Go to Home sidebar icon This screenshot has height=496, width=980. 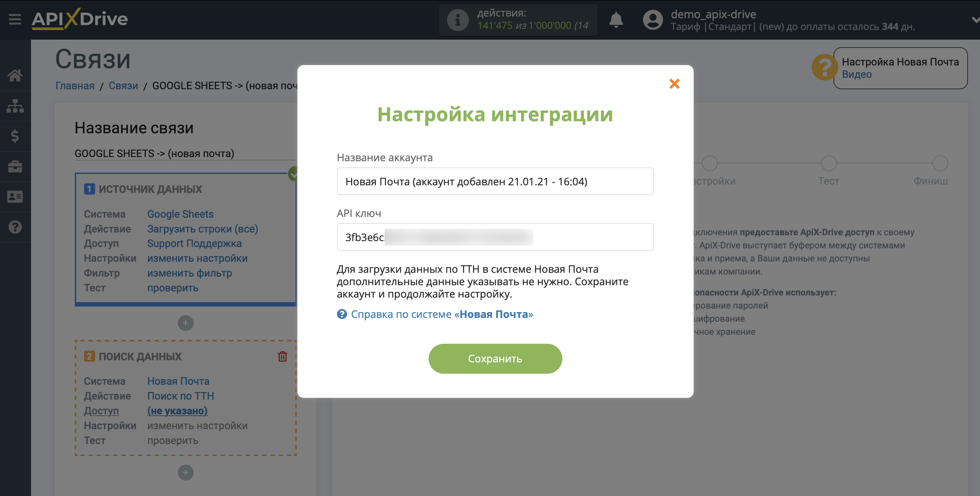click(x=15, y=75)
